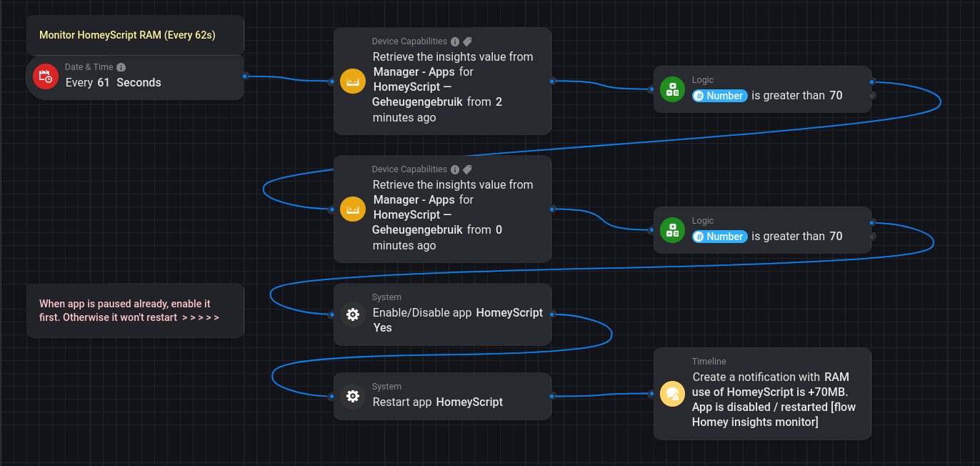Click the gear icon on the Restart app card
This screenshot has height=466, width=980.
tap(352, 396)
